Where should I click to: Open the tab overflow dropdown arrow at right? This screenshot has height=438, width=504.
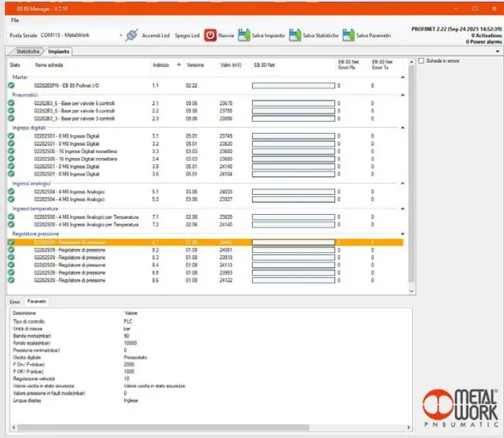tap(498, 52)
